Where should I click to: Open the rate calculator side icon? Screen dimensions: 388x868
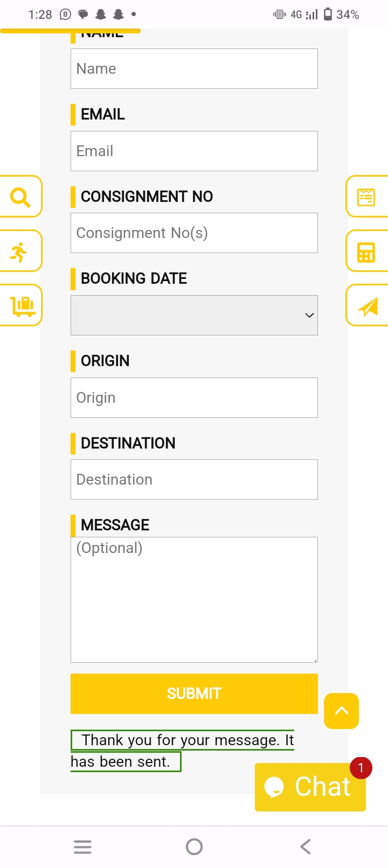366,251
